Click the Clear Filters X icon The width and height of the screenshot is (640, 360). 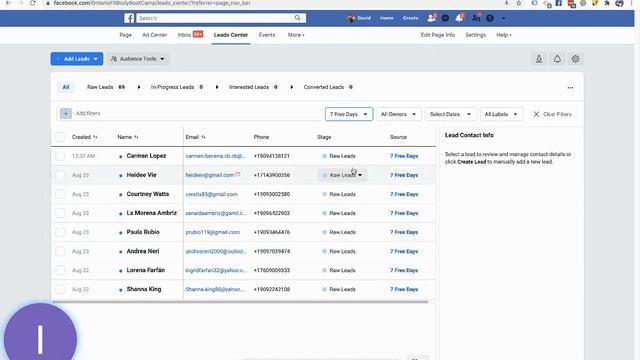(x=536, y=114)
